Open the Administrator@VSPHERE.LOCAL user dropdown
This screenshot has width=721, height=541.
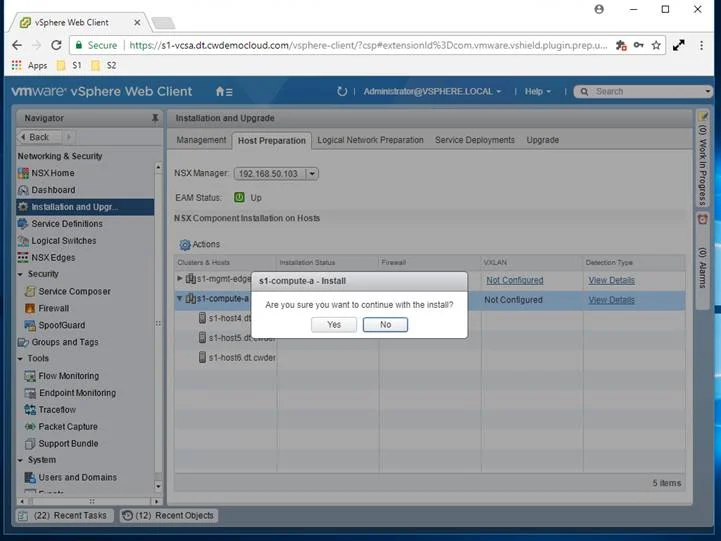tap(432, 91)
